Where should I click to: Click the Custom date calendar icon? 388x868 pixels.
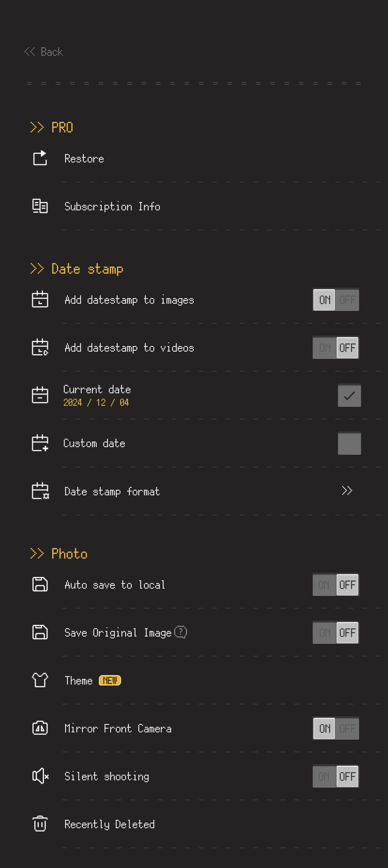click(x=40, y=443)
